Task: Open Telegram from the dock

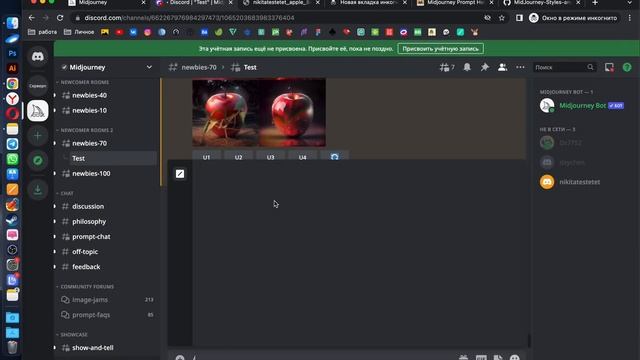Action: click(12, 144)
